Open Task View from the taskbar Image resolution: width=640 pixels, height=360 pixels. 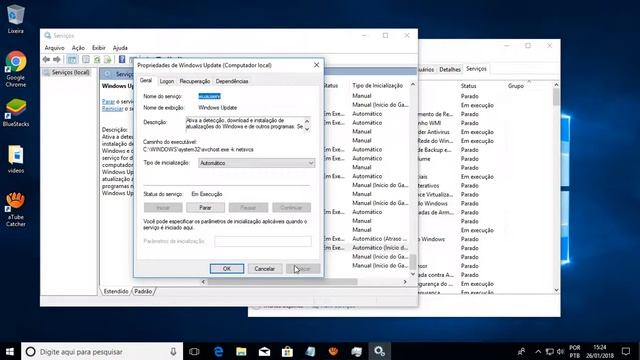coord(194,351)
